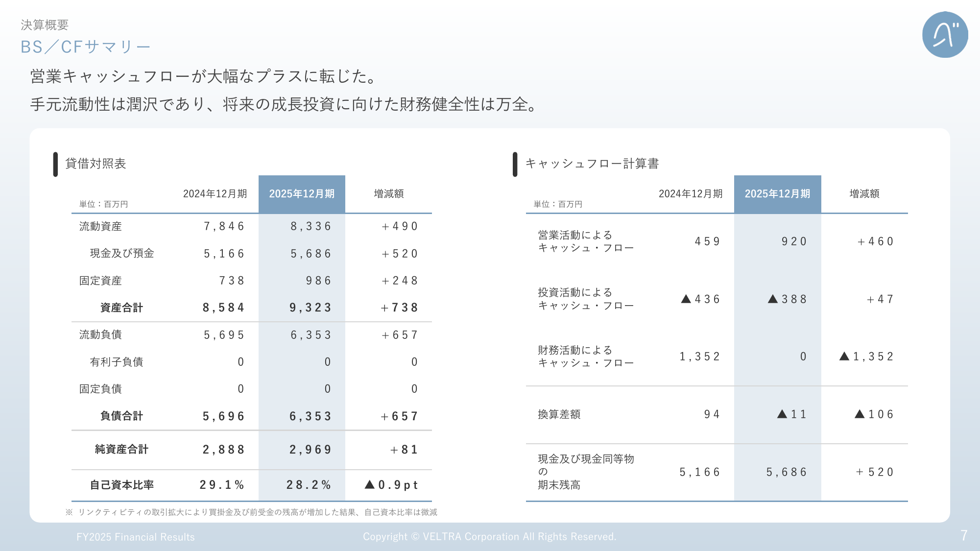980x551 pixels.
Task: Click the 流動資産 row label
Action: 100,226
